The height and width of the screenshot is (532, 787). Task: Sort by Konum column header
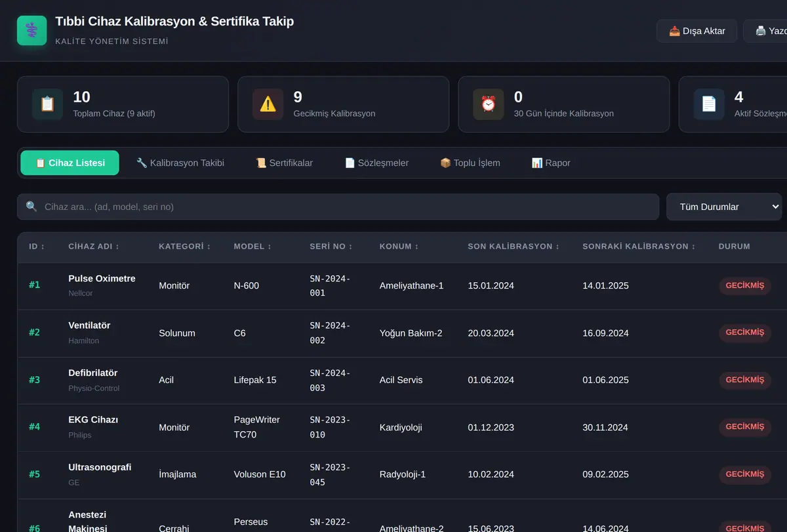point(398,247)
